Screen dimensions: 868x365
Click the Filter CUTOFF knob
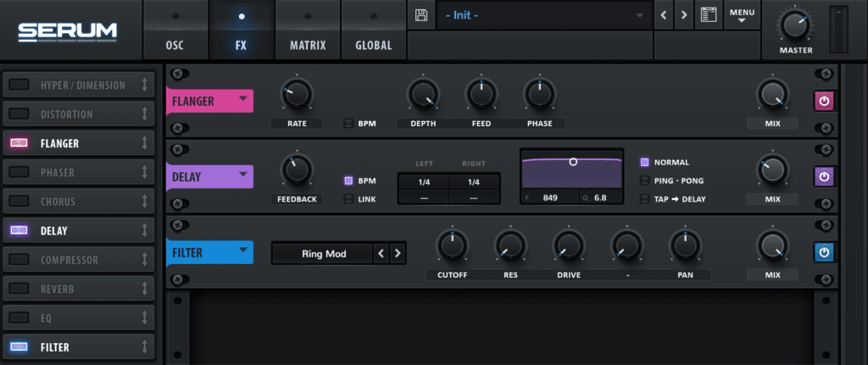[453, 246]
